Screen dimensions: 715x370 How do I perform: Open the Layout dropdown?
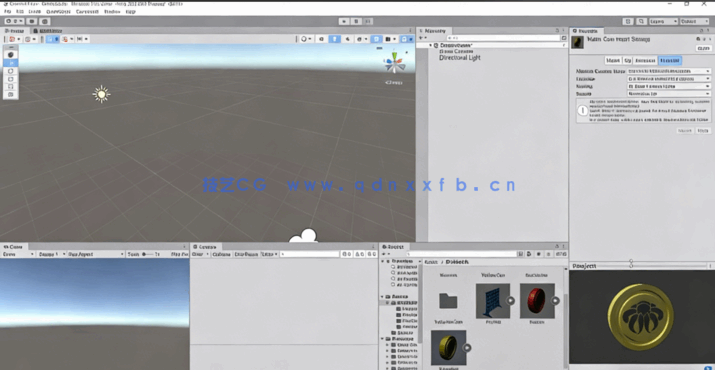coord(695,21)
